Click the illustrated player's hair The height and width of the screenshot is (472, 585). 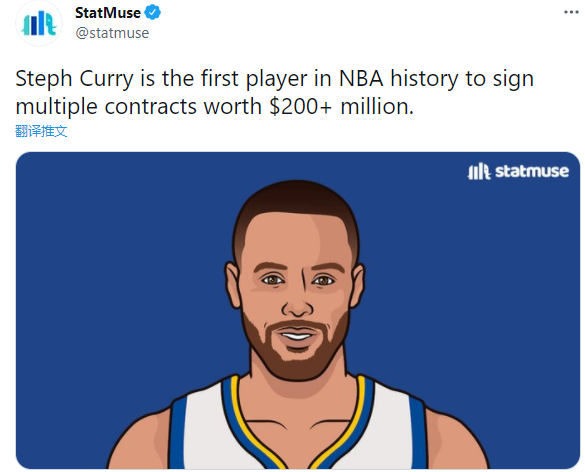tap(297, 209)
